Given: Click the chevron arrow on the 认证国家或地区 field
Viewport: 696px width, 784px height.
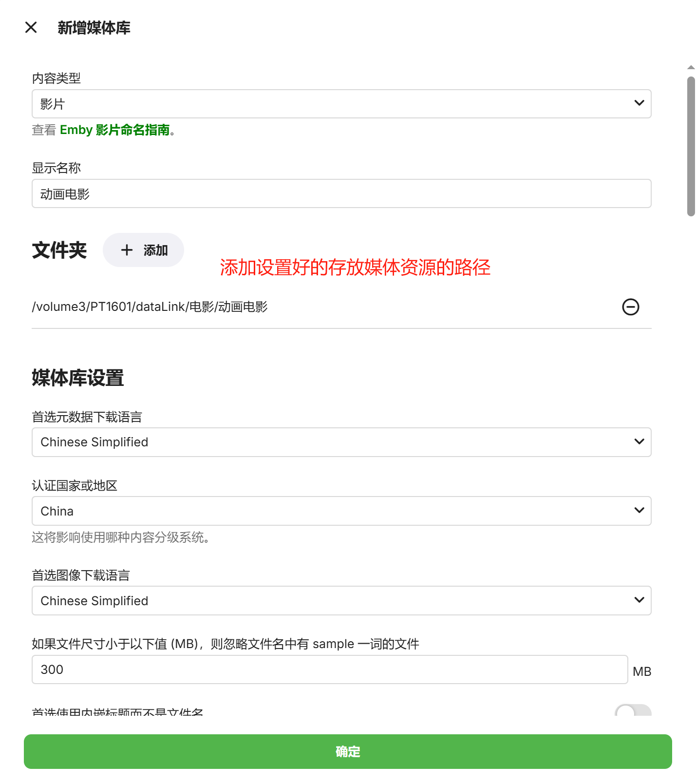Looking at the screenshot, I should click(x=639, y=510).
